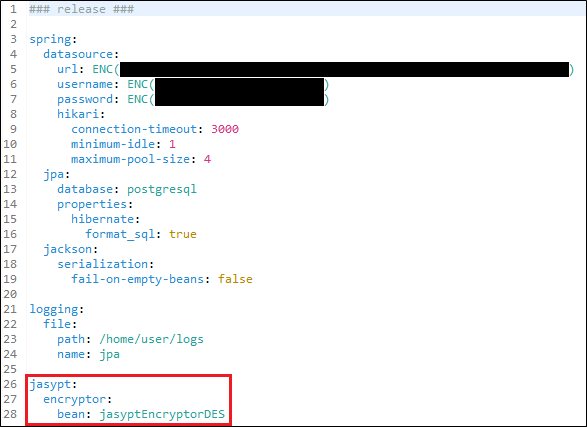Click the 'database' key
Image resolution: width=587 pixels, height=427 pixels.
click(85, 189)
